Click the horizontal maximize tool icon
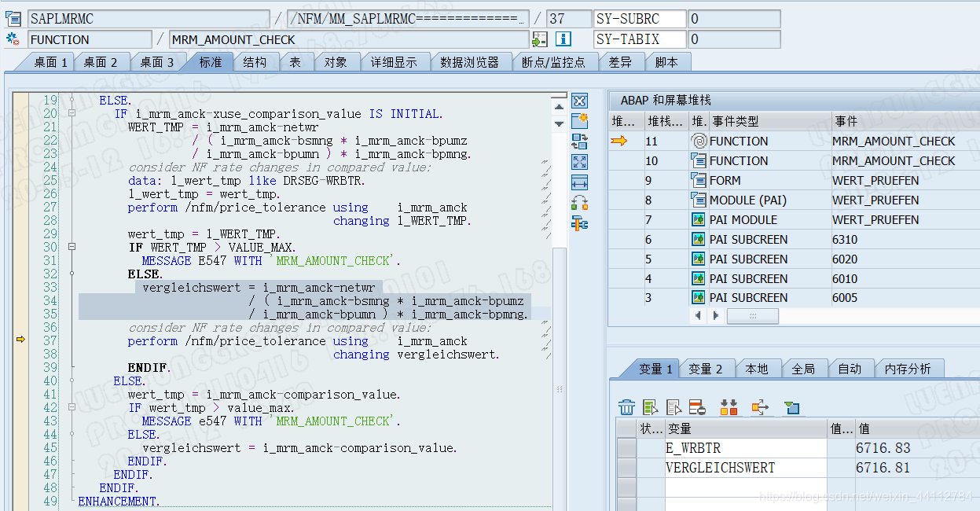980x511 pixels. 580,182
